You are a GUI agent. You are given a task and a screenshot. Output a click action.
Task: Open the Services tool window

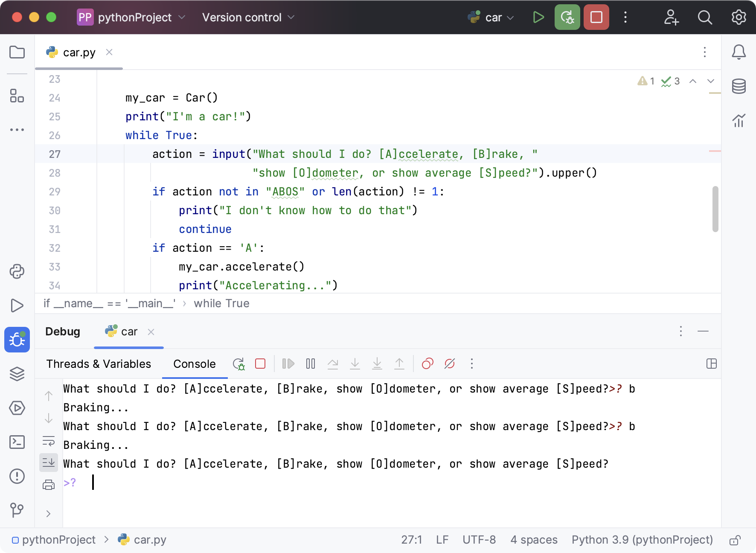pos(17,408)
